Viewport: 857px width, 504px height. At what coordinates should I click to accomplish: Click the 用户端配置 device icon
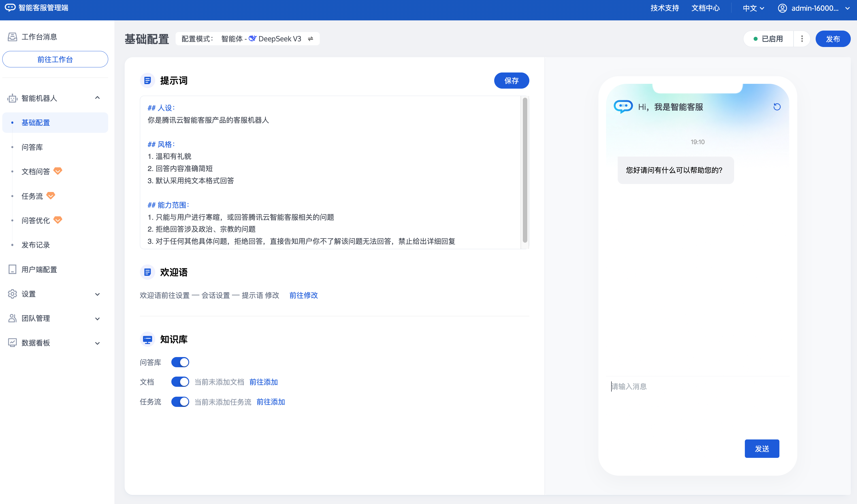pyautogui.click(x=12, y=269)
